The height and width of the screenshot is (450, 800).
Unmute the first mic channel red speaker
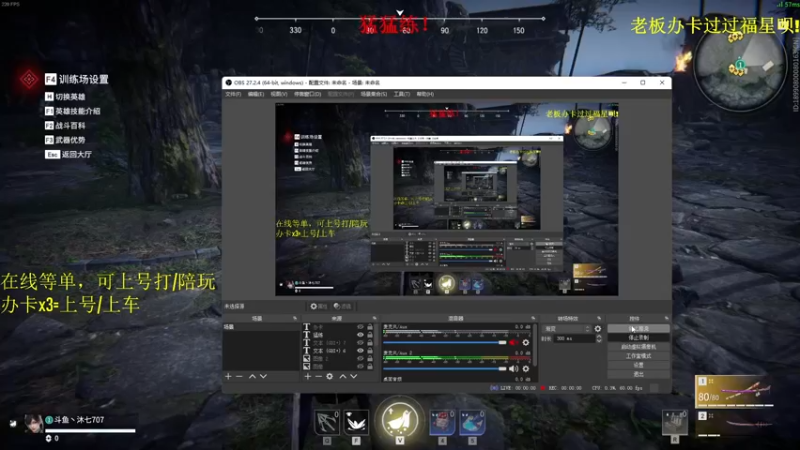coord(514,342)
